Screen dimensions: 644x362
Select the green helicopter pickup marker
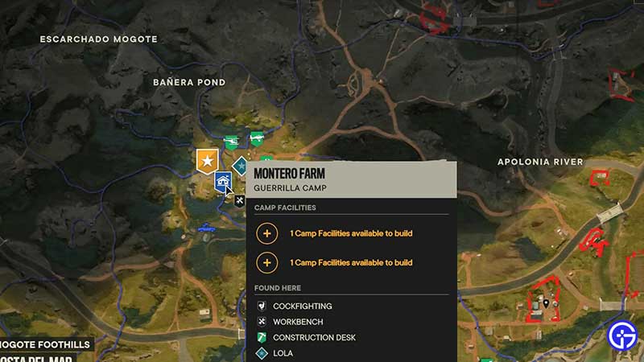pos(232,142)
